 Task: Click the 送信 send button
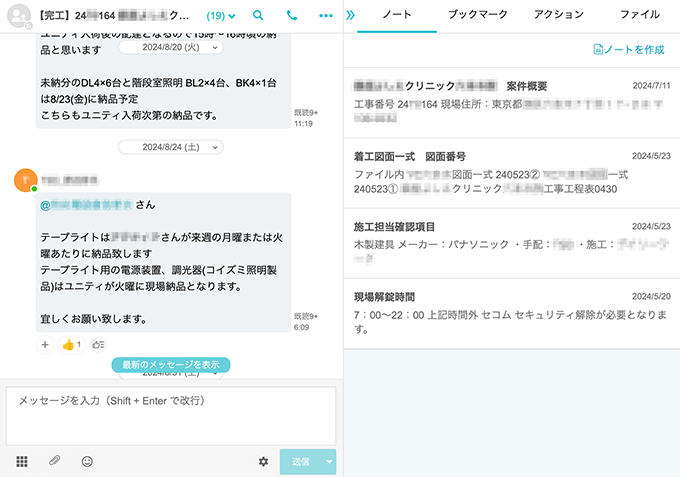point(301,462)
